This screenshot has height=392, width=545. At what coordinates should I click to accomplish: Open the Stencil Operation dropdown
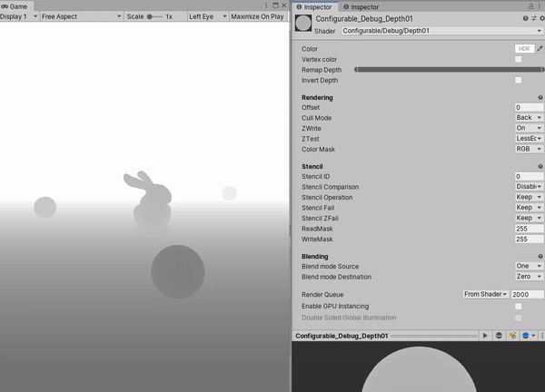tap(529, 197)
